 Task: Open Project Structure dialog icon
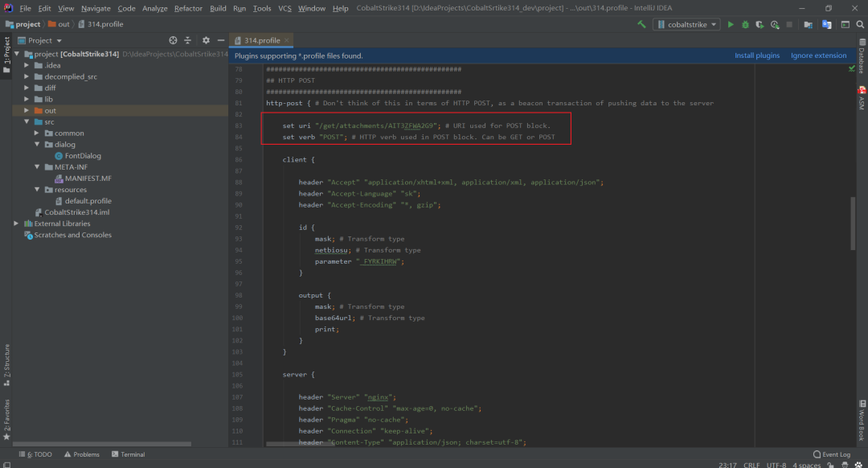pos(809,24)
